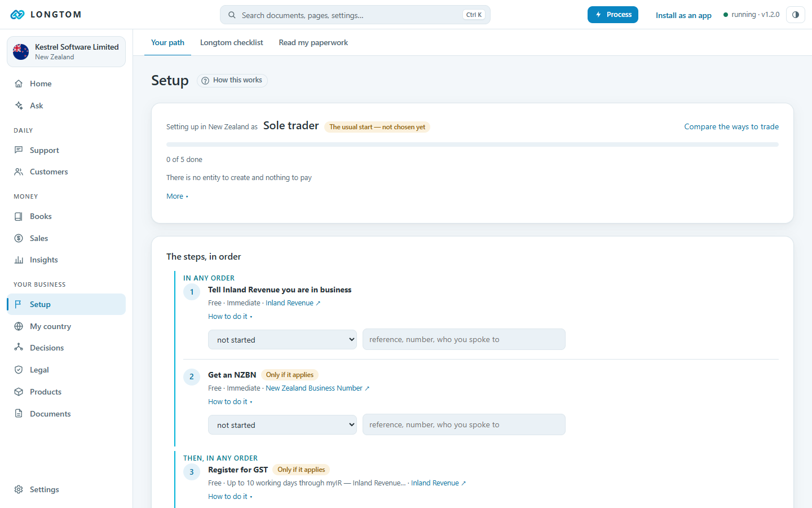Click the setup progress bar
Viewport: 812px width, 508px height.
(x=473, y=144)
